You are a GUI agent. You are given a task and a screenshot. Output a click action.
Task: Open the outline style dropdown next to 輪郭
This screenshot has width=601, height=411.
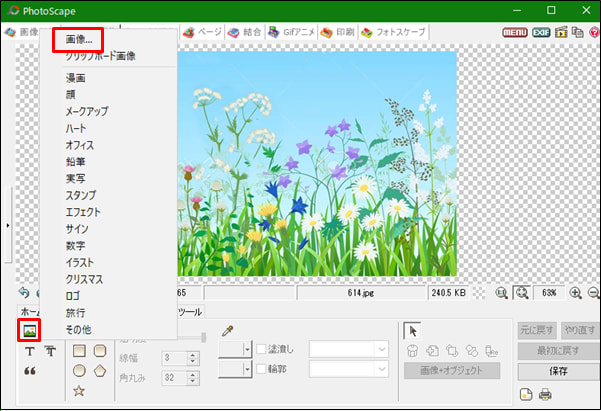pos(349,369)
